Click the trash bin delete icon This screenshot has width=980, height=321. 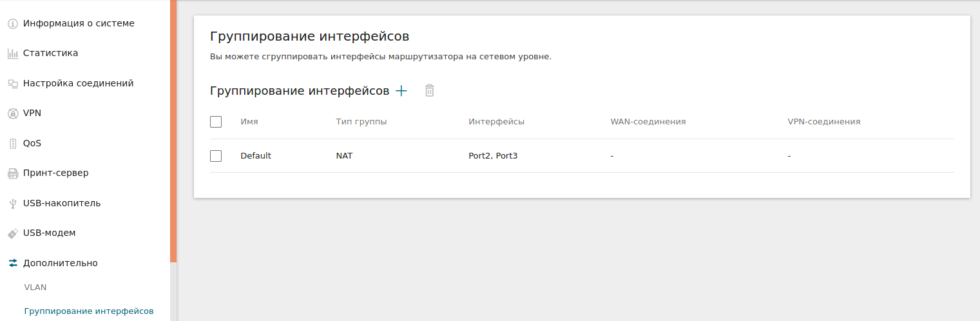click(430, 91)
